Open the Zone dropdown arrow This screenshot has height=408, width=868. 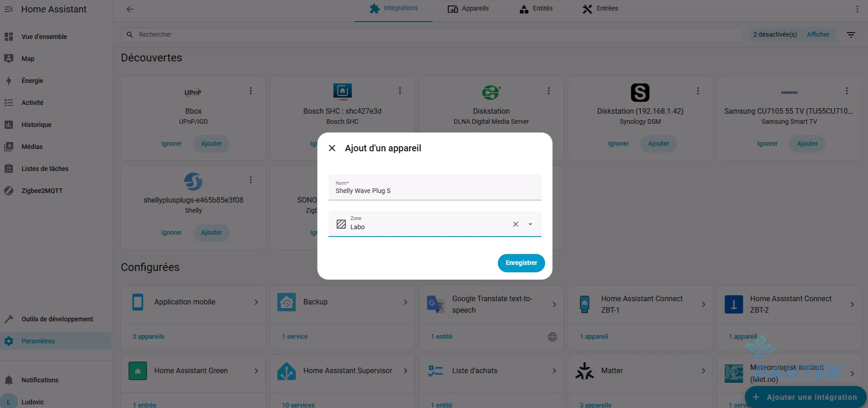coord(530,224)
